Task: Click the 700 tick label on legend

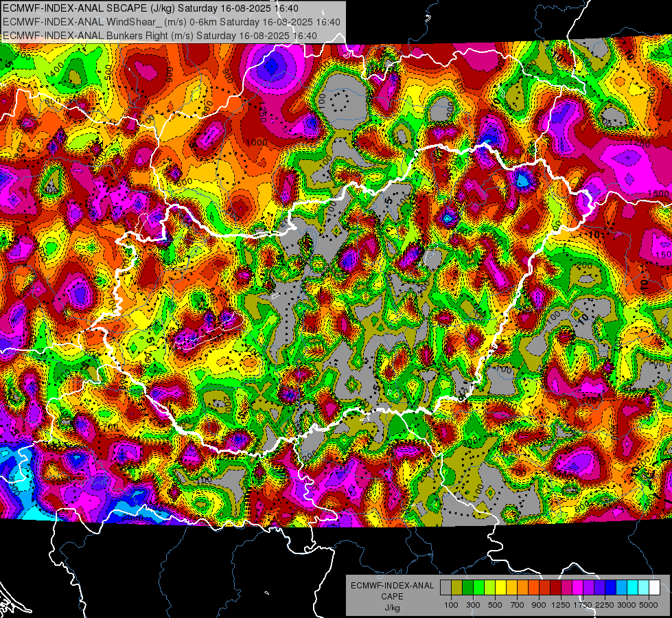Action: 518,605
